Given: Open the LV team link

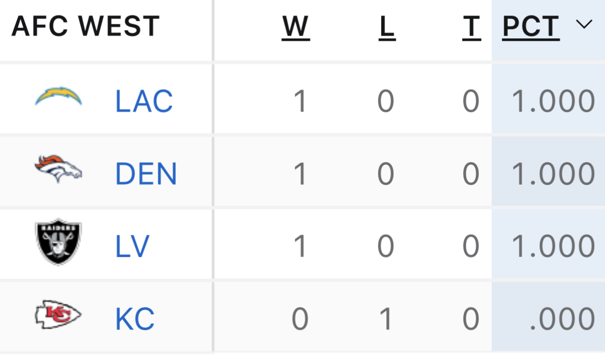Looking at the screenshot, I should [132, 246].
